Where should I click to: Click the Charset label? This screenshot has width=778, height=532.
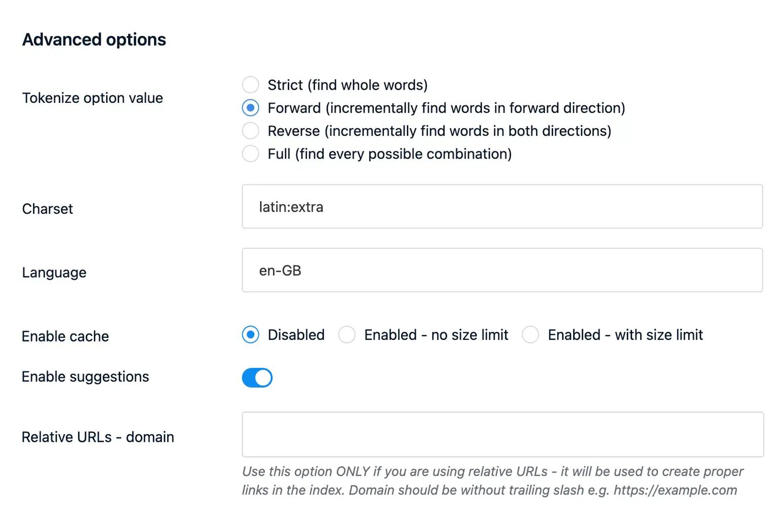click(x=47, y=208)
